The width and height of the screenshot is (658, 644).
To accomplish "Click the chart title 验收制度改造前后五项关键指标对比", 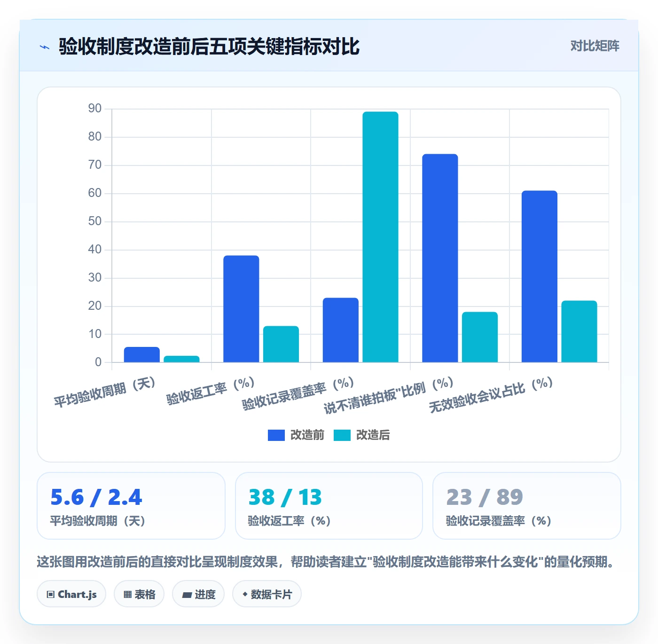I will [x=209, y=47].
